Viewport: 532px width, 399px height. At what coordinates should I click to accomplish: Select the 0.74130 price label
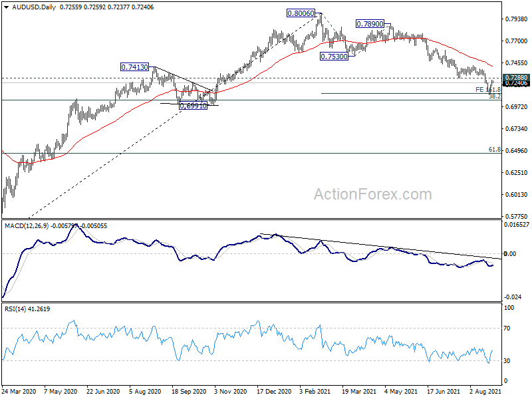tap(135, 67)
